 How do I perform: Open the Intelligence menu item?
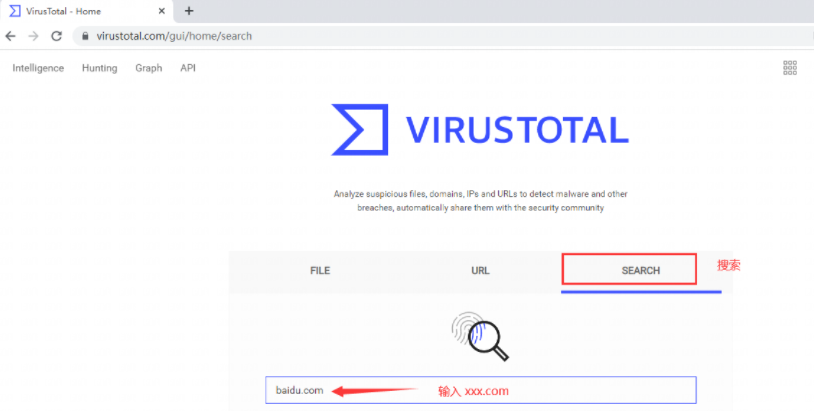coord(38,68)
